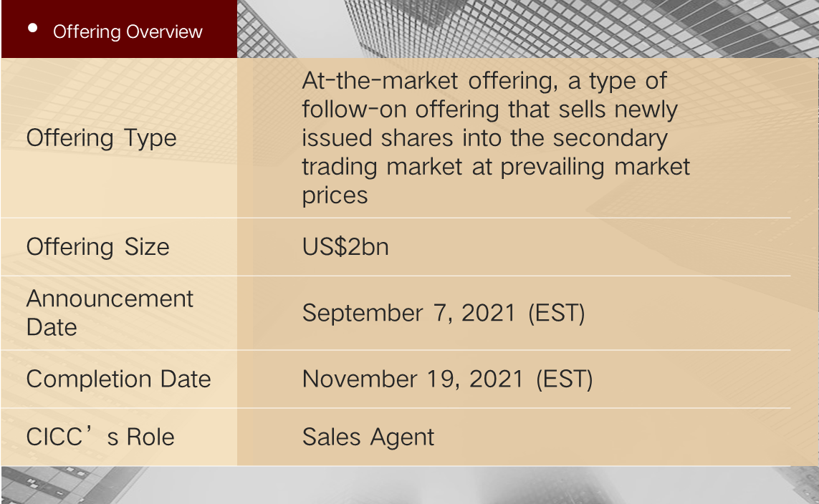Click the US$2bn value
This screenshot has width=819, height=504.
click(345, 247)
